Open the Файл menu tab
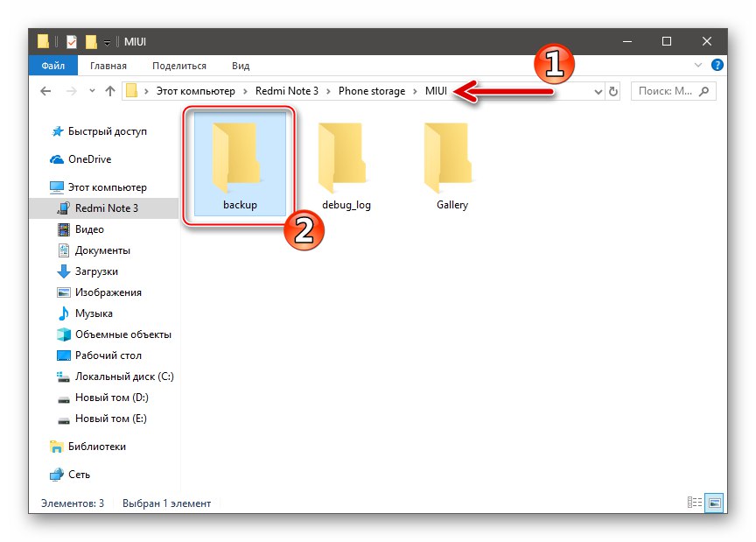This screenshot has width=756, height=542. (x=53, y=66)
